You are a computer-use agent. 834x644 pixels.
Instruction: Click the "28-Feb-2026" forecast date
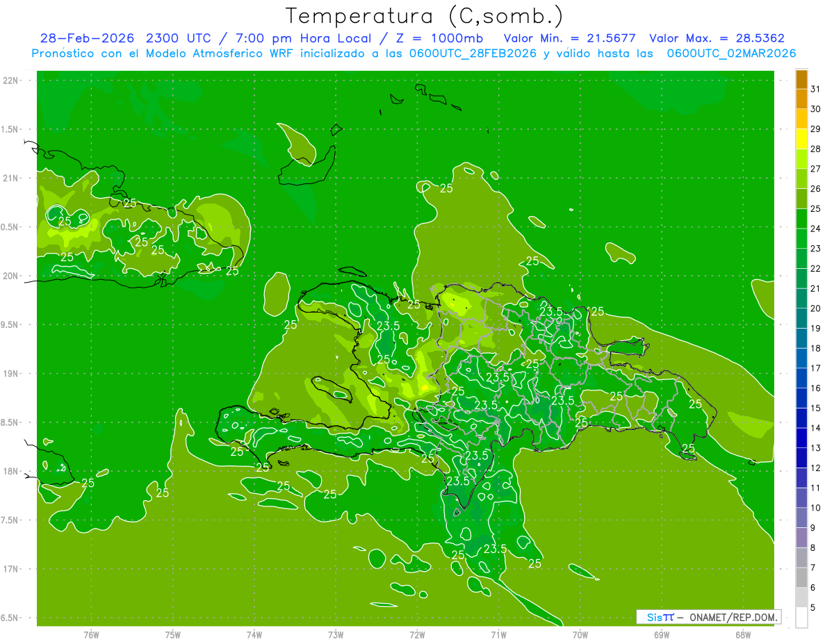tap(87, 38)
